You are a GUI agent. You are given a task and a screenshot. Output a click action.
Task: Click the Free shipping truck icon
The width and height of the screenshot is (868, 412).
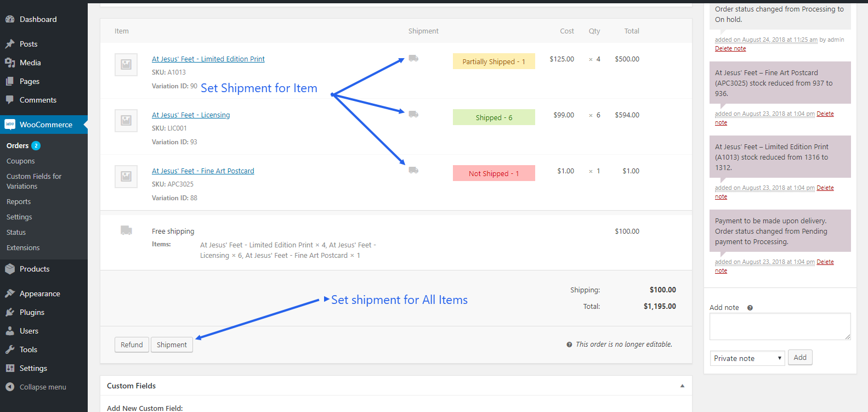[x=126, y=230]
